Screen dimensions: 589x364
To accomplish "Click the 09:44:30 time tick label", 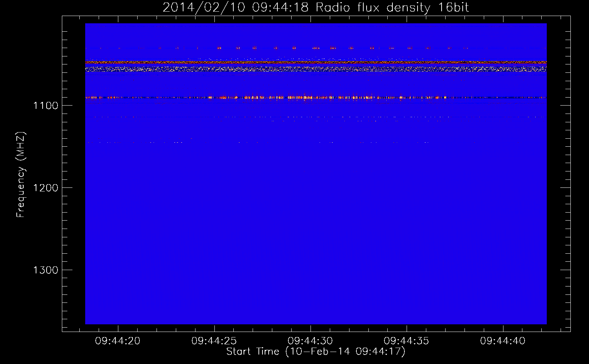I will (310, 341).
